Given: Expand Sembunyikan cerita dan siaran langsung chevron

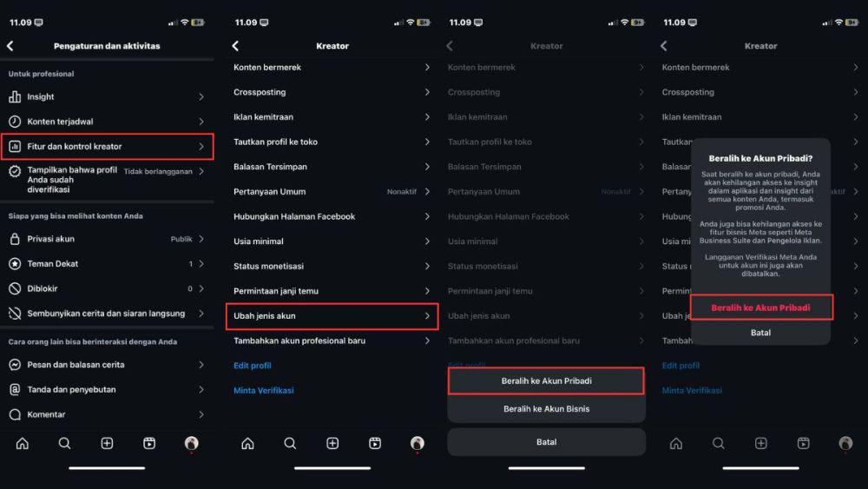Looking at the screenshot, I should click(x=201, y=314).
